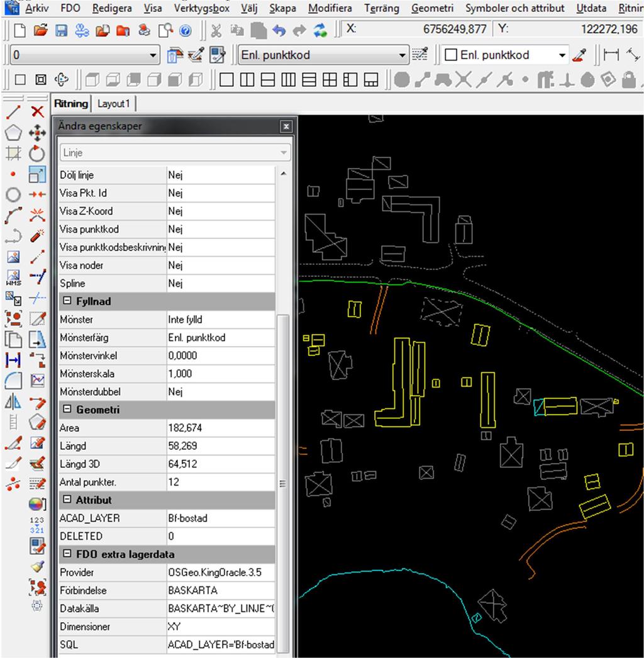Open the Redigera menu
Image resolution: width=644 pixels, height=658 pixels.
click(112, 8)
